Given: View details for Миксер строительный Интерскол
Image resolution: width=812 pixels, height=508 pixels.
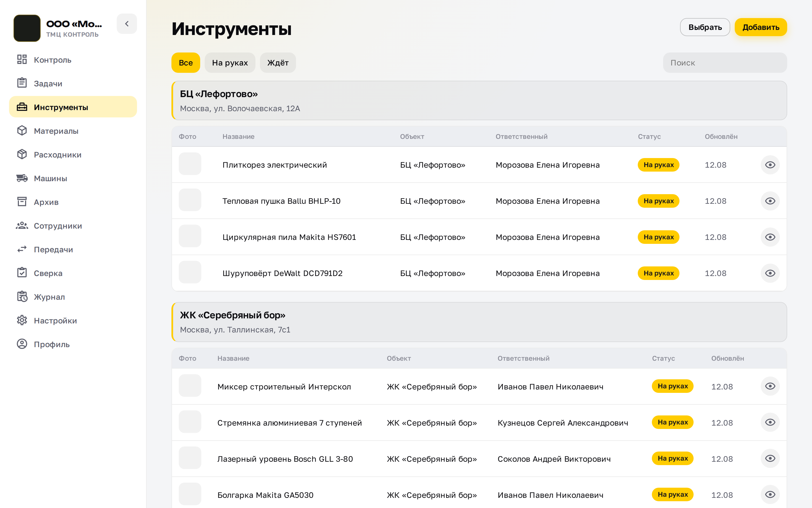Looking at the screenshot, I should point(770,386).
